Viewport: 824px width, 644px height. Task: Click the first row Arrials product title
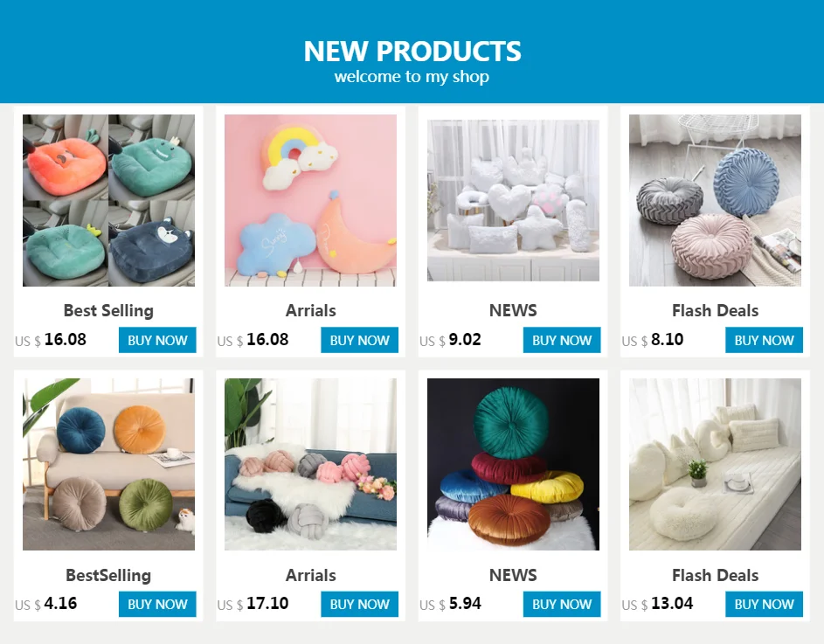[310, 311]
